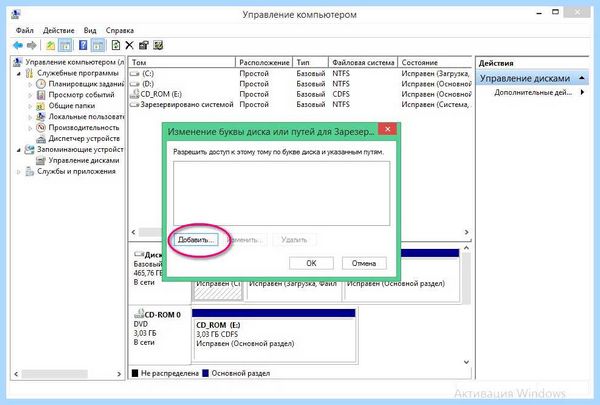The height and width of the screenshot is (405, 600).
Task: Click the Служебные программы tools icon
Action: pos(29,73)
